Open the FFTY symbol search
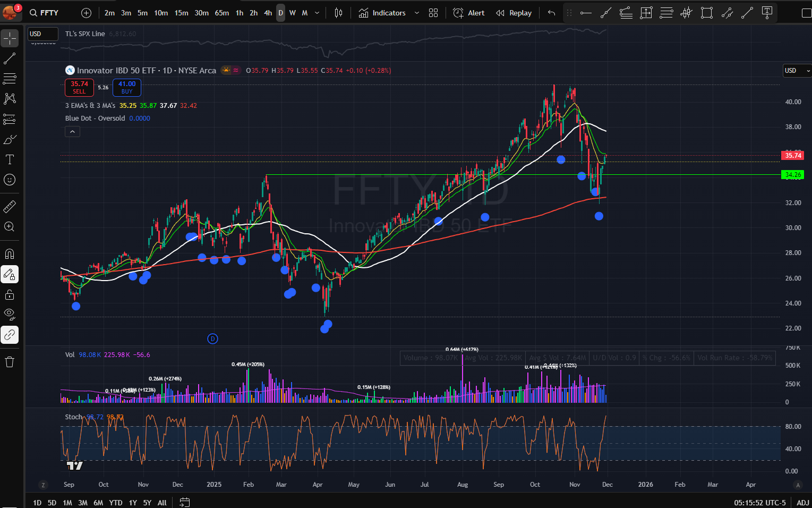The height and width of the screenshot is (508, 812). (x=45, y=13)
